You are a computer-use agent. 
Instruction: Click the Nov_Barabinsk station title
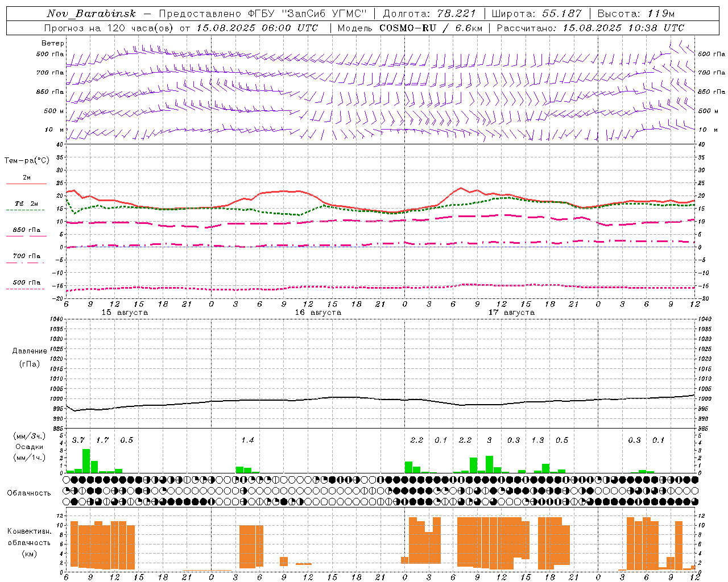pyautogui.click(x=92, y=14)
